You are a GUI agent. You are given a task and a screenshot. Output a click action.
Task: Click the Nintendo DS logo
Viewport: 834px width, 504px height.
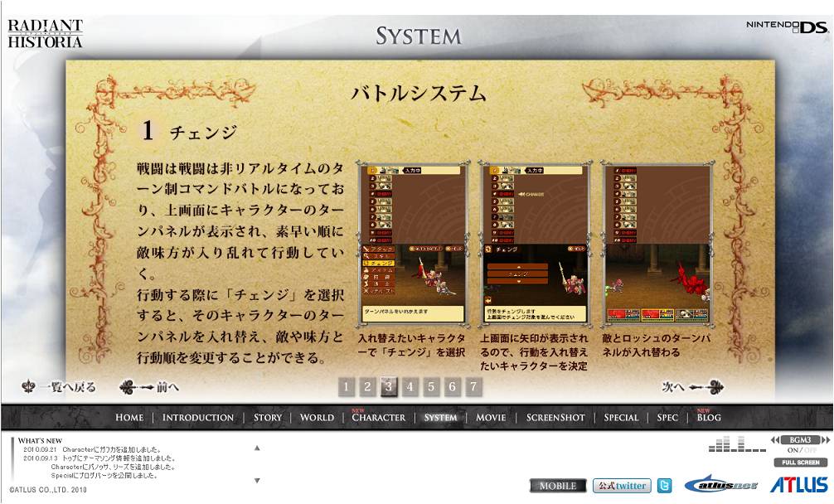788,27
